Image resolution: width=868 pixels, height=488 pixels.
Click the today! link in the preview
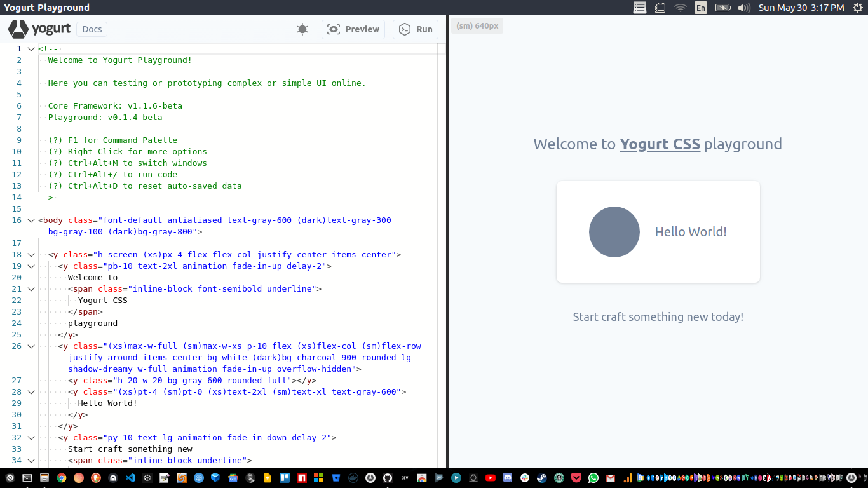tap(727, 317)
